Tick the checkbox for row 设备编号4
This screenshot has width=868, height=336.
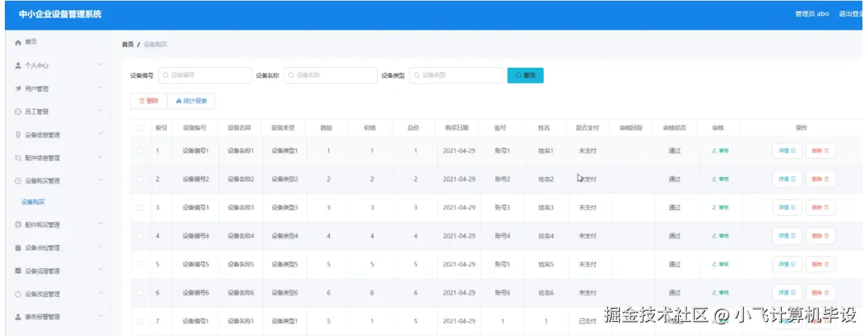pyautogui.click(x=141, y=236)
